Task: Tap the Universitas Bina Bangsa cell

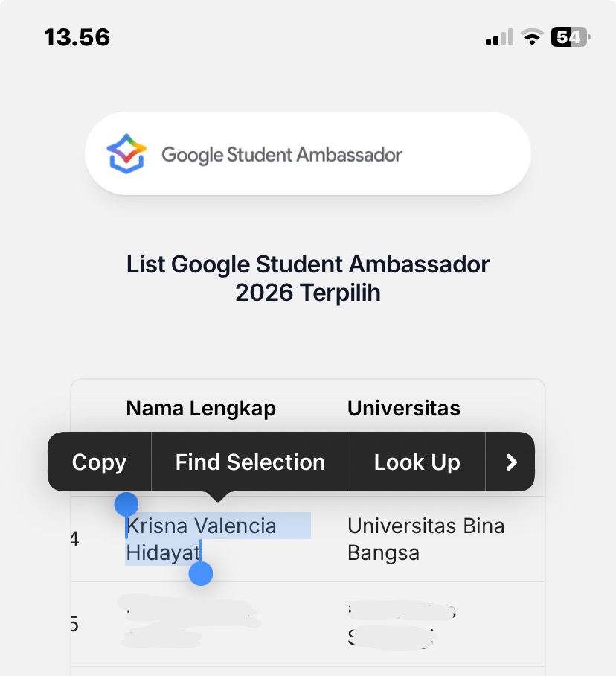Action: click(x=426, y=539)
